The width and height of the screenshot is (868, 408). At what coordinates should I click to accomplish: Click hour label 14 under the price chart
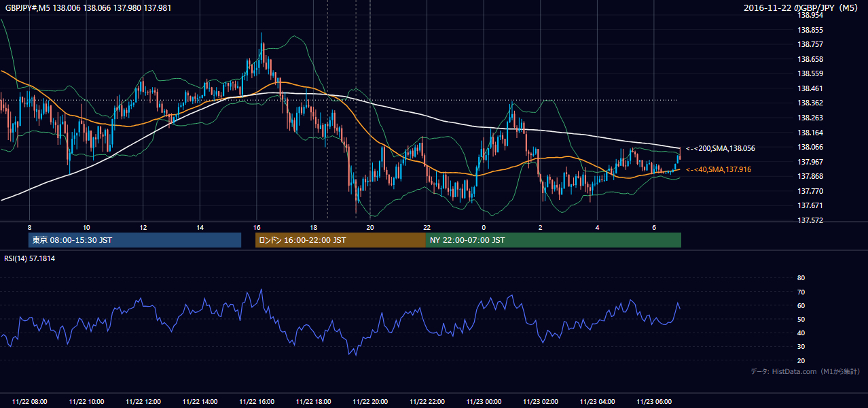point(200,227)
